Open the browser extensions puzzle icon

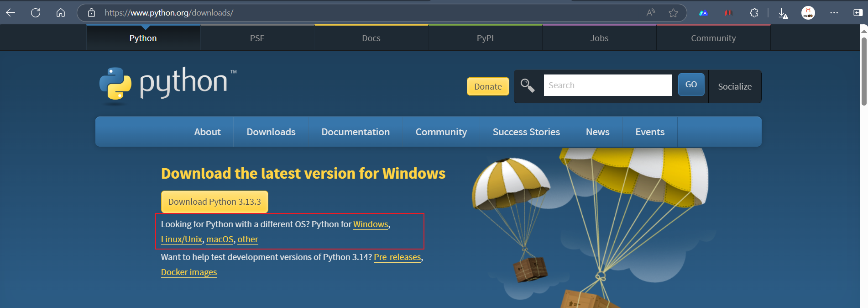[754, 13]
